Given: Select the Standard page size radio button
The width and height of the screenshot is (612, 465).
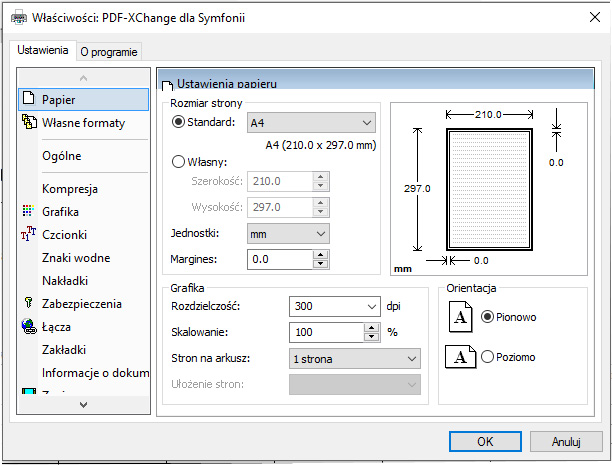Looking at the screenshot, I should coord(178,122).
